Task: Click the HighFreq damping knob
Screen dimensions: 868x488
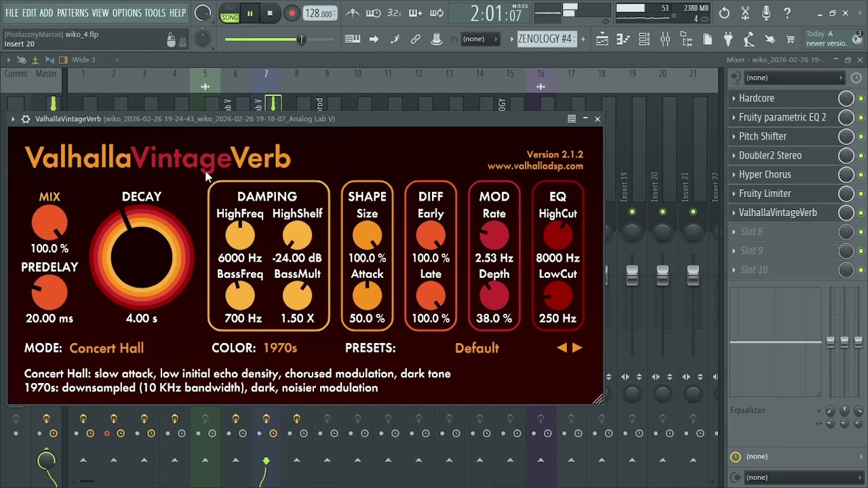Action: (x=240, y=235)
